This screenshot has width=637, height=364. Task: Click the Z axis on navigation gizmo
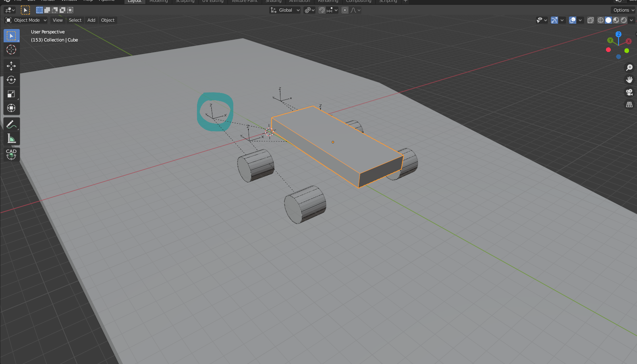(x=618, y=34)
